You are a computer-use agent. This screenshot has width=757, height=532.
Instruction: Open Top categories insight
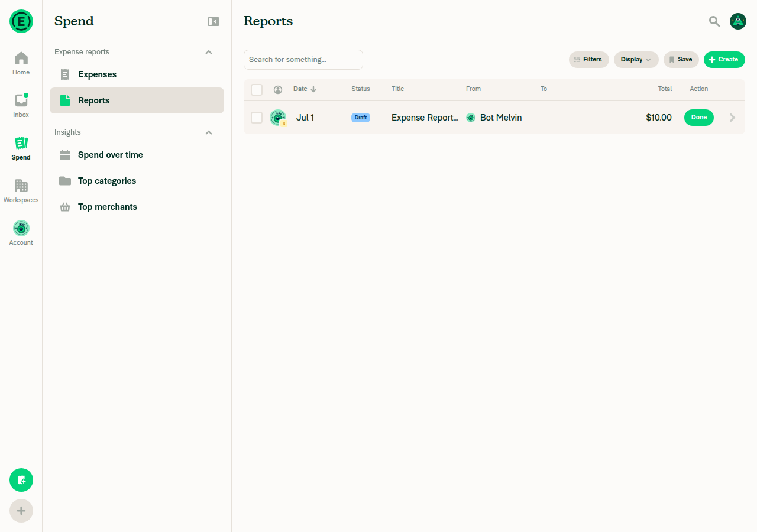[137, 181]
